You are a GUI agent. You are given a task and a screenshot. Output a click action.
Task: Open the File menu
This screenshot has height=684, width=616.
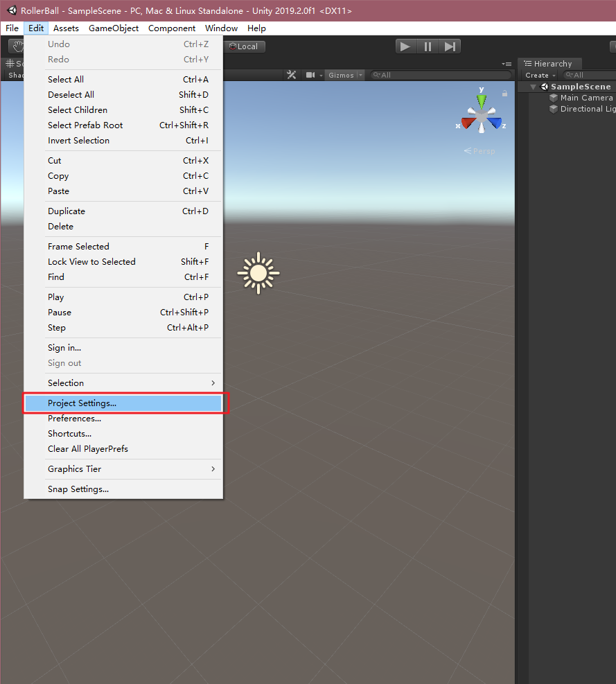[x=12, y=28]
